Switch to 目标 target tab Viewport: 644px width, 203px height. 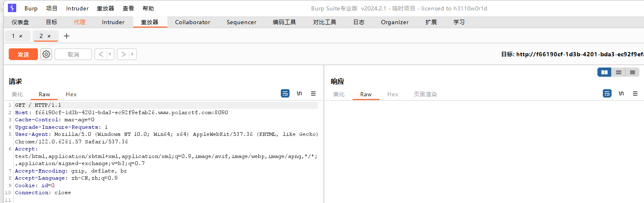coord(52,22)
